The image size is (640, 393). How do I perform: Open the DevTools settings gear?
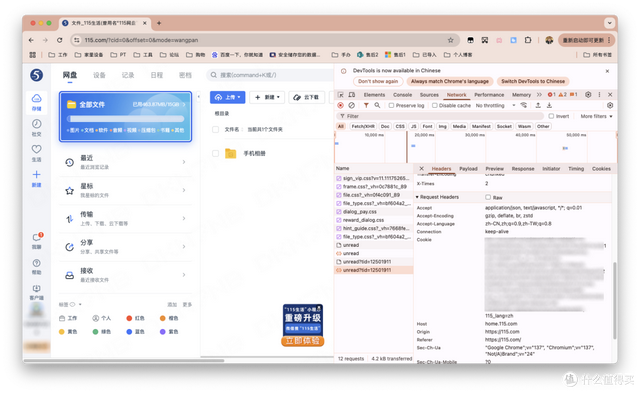tap(588, 95)
